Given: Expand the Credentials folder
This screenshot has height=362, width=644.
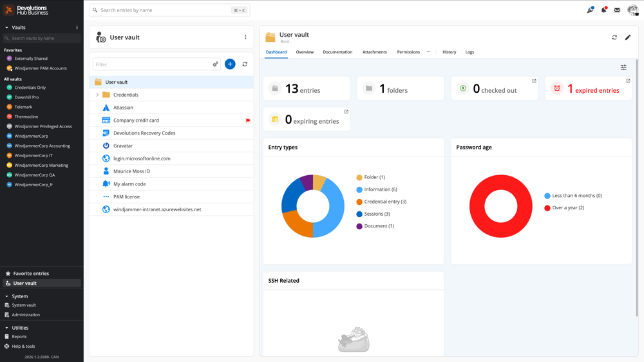Looking at the screenshot, I should pyautogui.click(x=97, y=95).
